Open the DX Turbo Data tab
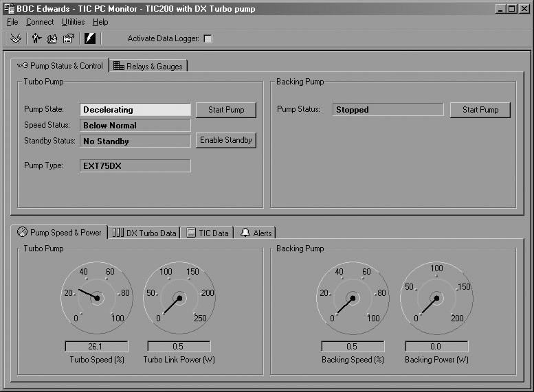534x392 pixels. click(144, 233)
